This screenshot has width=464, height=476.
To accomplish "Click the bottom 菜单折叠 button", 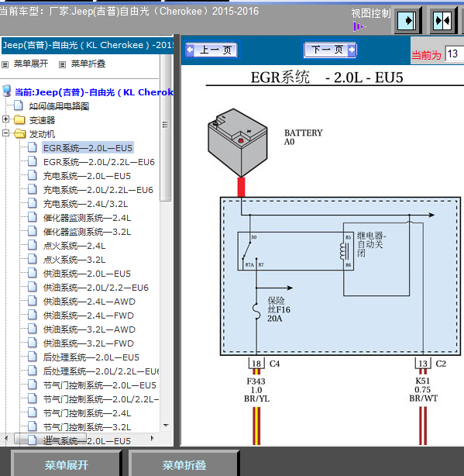I will pos(184,464).
